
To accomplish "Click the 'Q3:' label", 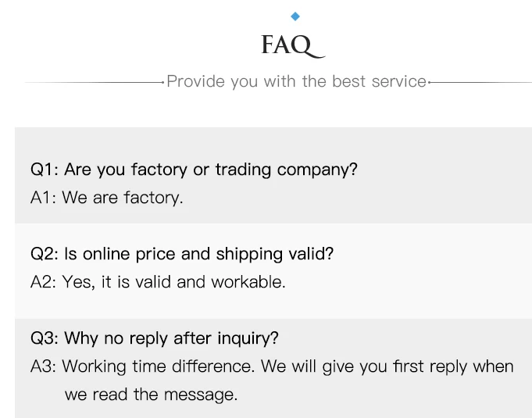I will click(45, 338).
